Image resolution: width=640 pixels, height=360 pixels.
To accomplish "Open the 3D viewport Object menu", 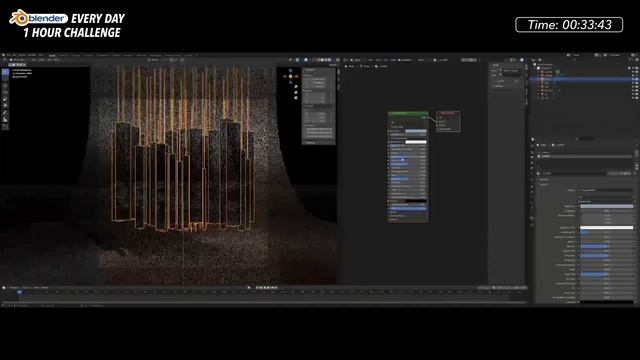I will [x=58, y=60].
